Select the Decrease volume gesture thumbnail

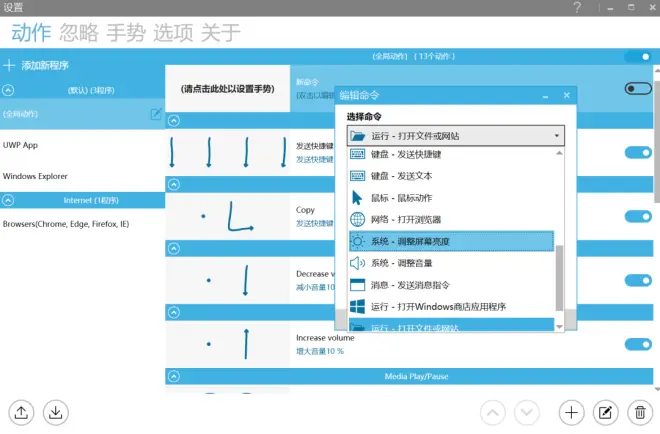[227, 280]
